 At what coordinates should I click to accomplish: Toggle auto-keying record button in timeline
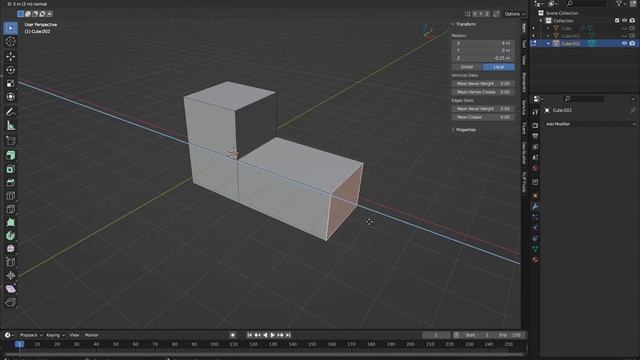(233, 335)
